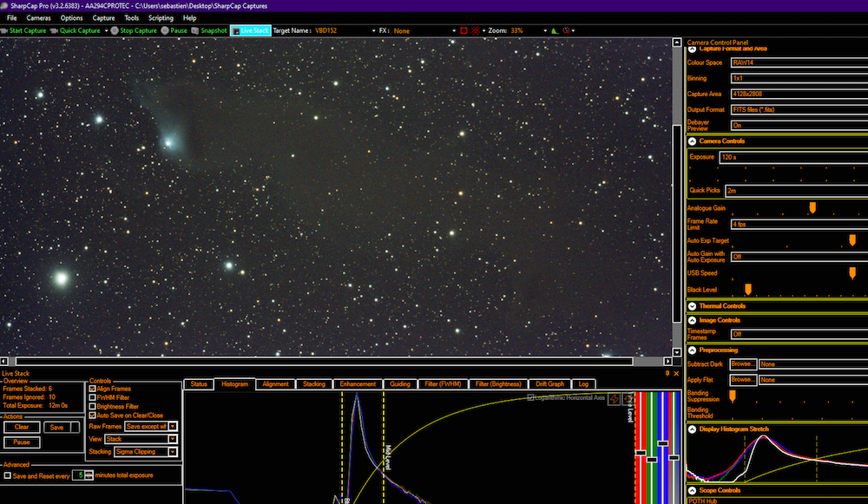868x504 pixels.
Task: Check the Save and Reset every checkbox
Action: click(x=8, y=475)
